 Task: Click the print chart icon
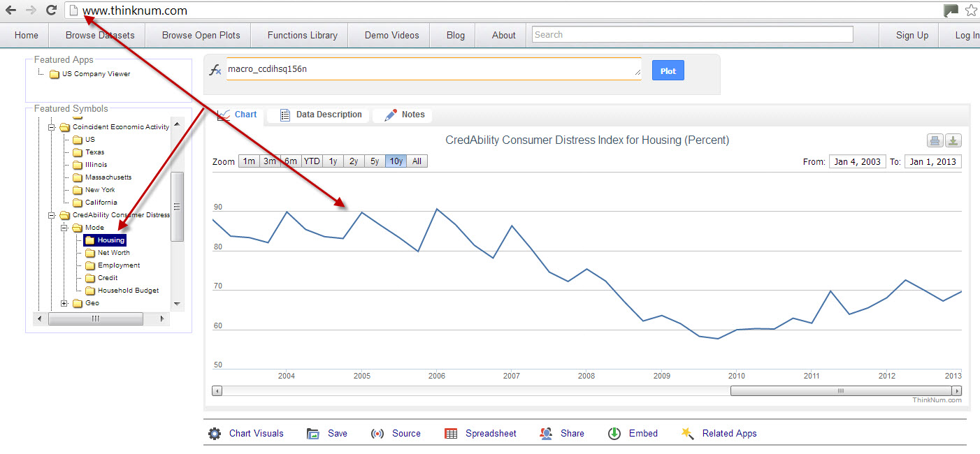coord(935,141)
